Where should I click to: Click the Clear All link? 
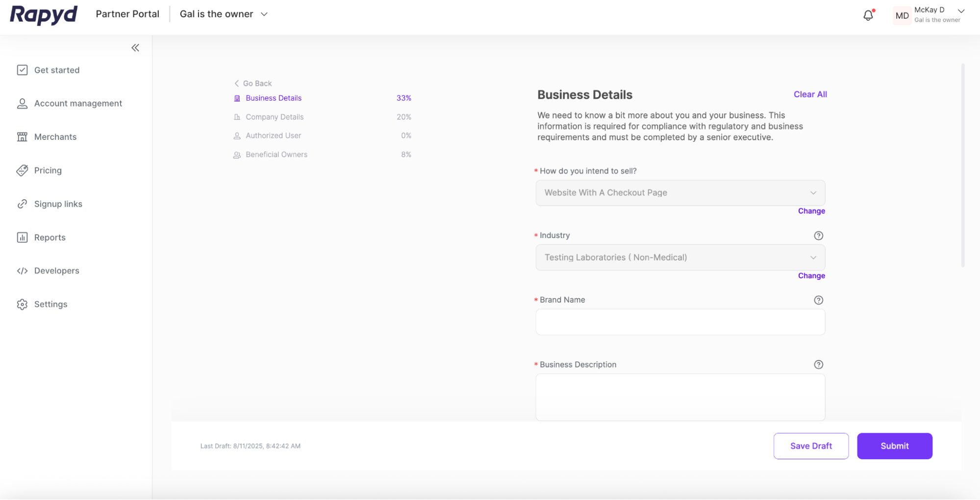pos(810,94)
